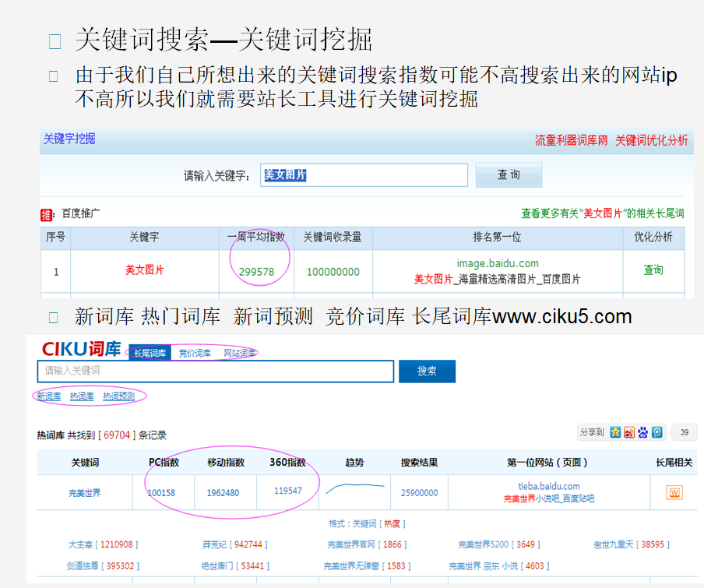Select the record count 69704
The image size is (704, 588).
117,435
